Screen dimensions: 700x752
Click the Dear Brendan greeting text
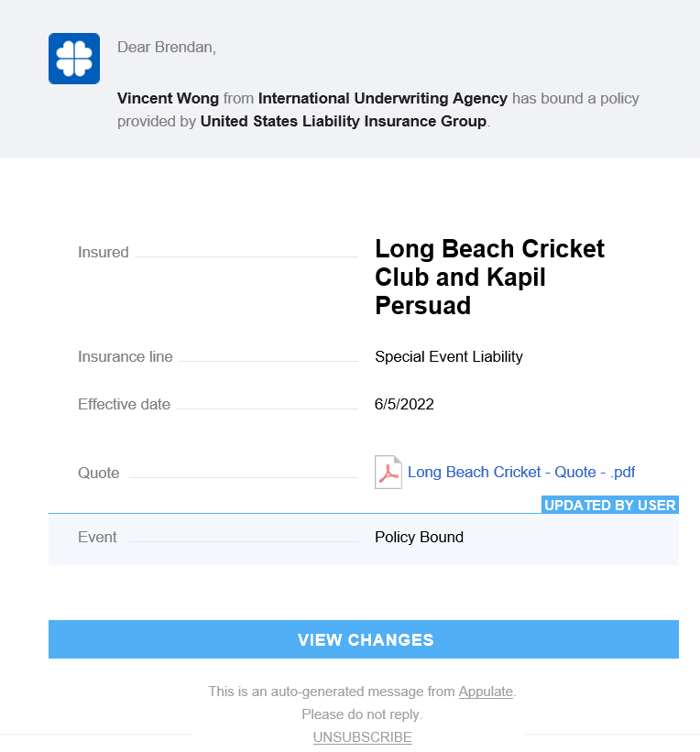pos(167,48)
